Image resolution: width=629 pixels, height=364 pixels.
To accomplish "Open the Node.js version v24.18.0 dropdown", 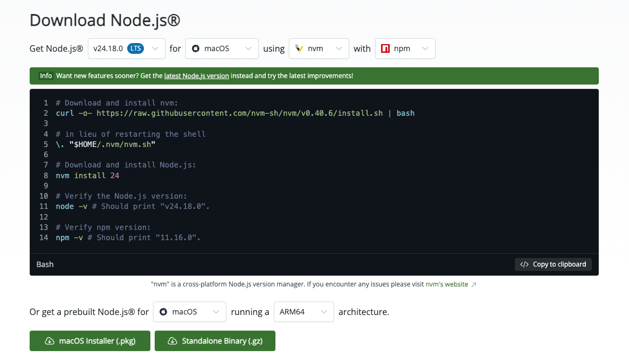I will pos(126,48).
